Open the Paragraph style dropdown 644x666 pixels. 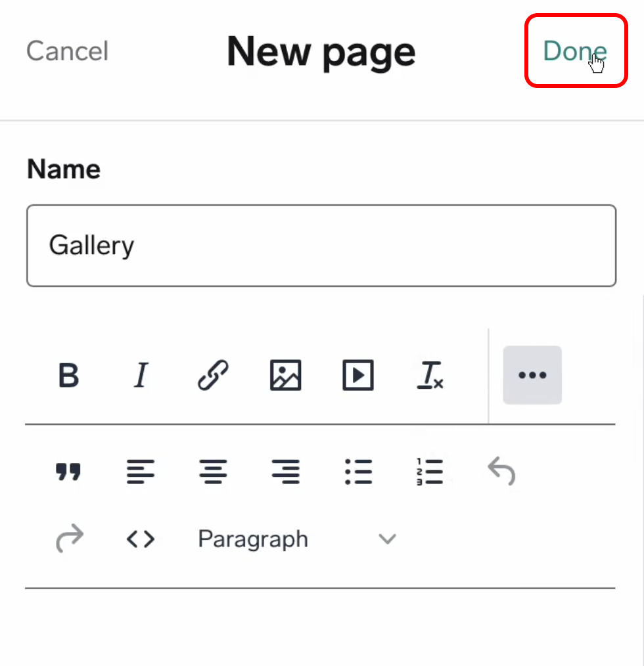click(297, 539)
